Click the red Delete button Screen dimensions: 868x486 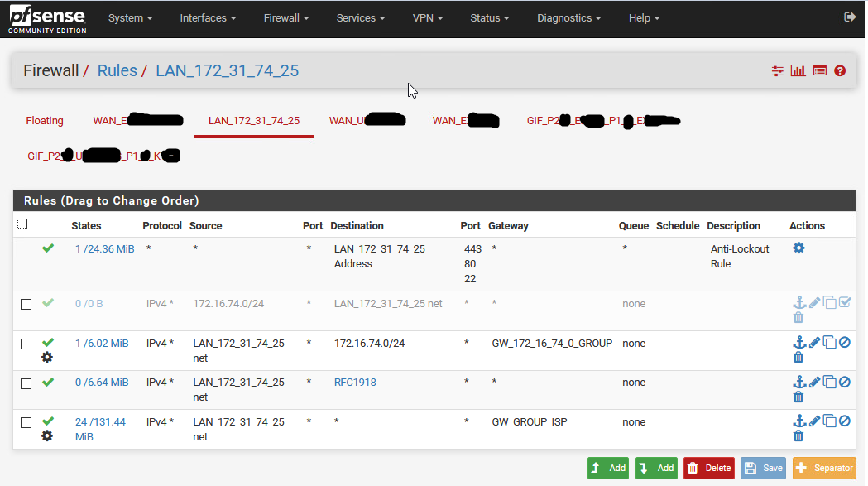pos(708,468)
